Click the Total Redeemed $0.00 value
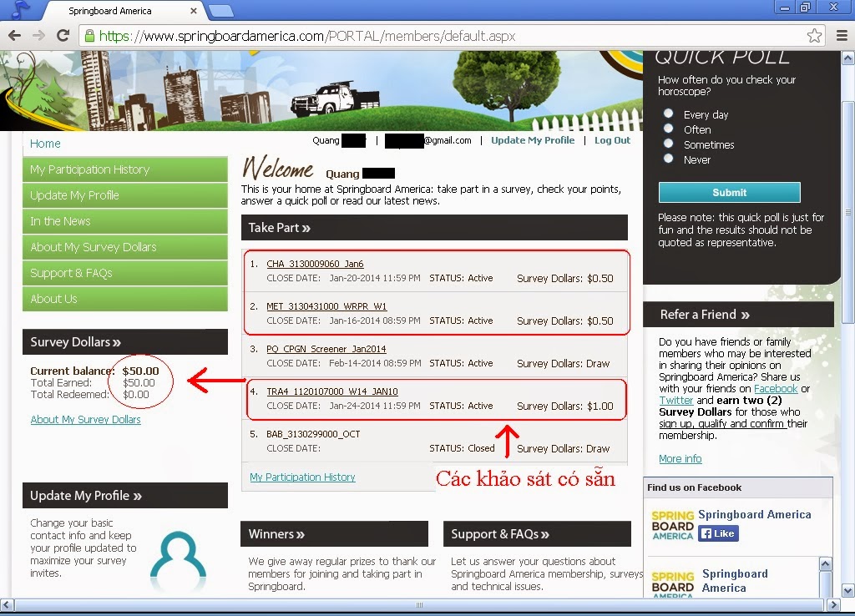The image size is (855, 616). (136, 394)
